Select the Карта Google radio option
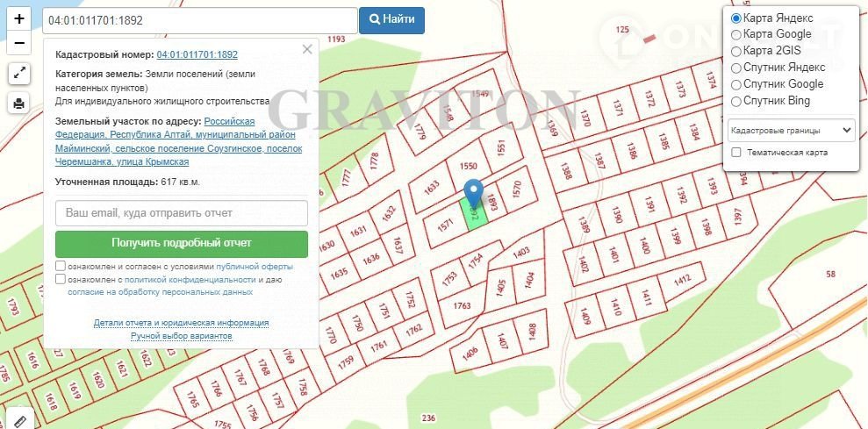Screen dimensions: 868x429 click(736, 34)
